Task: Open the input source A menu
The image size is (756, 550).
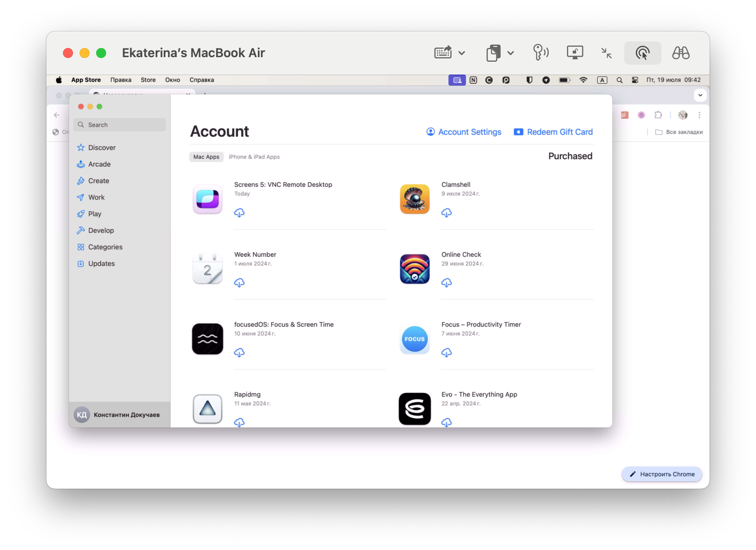Action: [x=602, y=80]
